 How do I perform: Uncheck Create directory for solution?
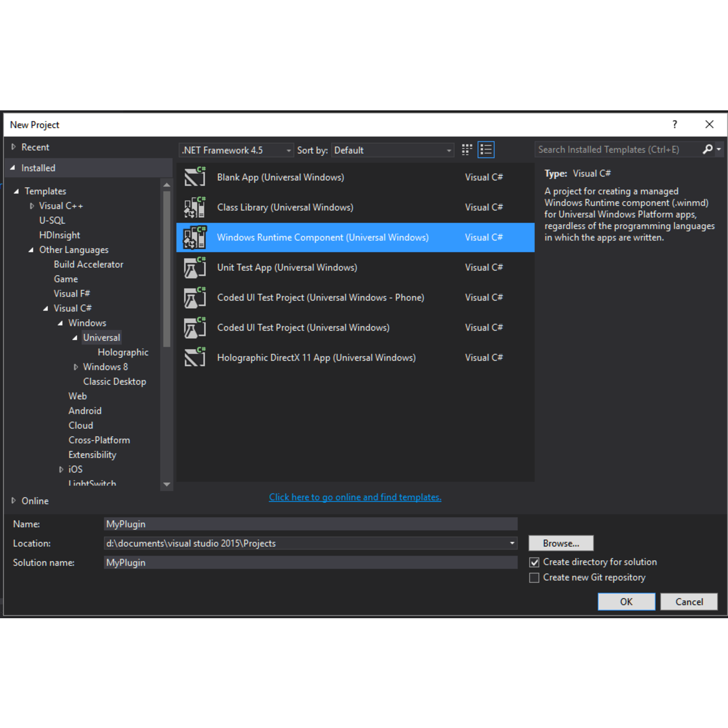pyautogui.click(x=534, y=562)
